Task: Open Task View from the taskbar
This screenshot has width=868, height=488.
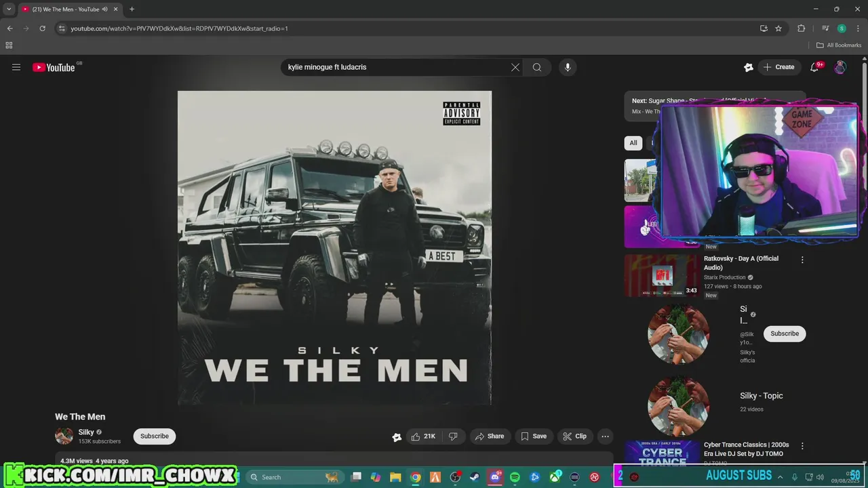Action: point(356,477)
